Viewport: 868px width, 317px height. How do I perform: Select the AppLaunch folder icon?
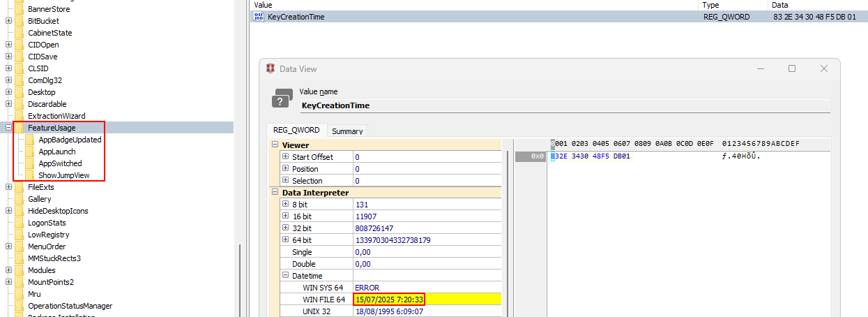(x=29, y=152)
